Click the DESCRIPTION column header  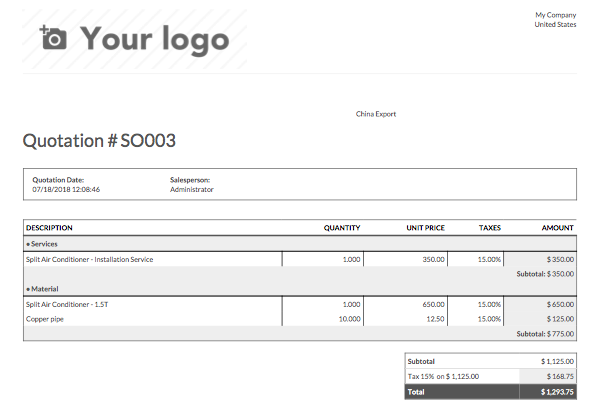coord(49,228)
